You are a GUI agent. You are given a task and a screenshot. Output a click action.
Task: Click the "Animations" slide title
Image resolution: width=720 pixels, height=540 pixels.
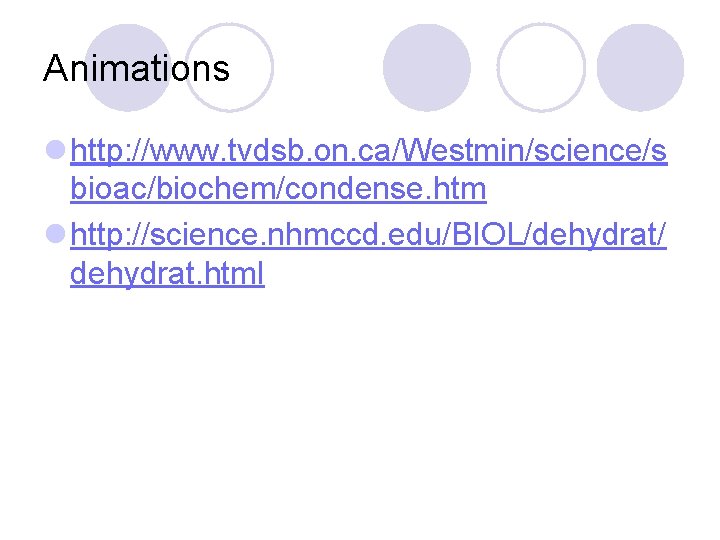137,68
